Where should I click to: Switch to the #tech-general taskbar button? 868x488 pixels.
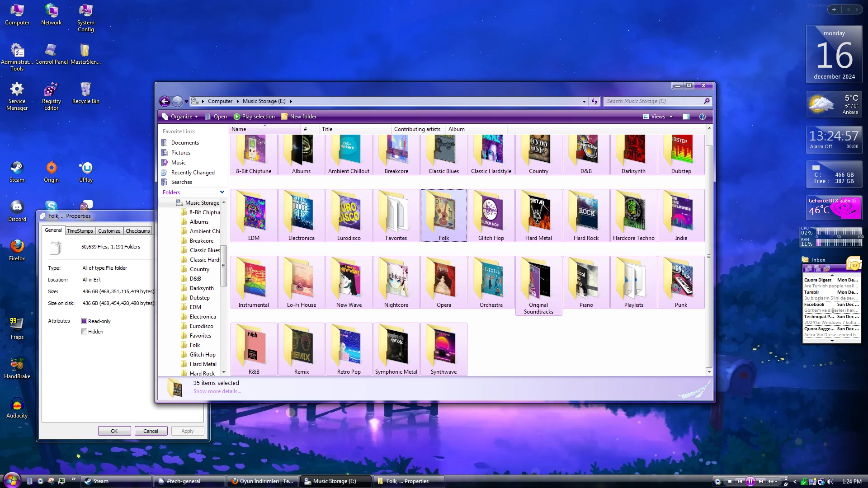click(x=189, y=481)
